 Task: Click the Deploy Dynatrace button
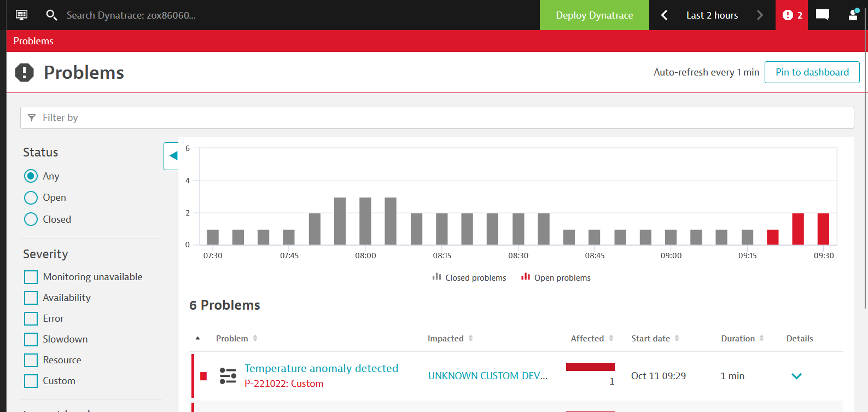(x=595, y=15)
